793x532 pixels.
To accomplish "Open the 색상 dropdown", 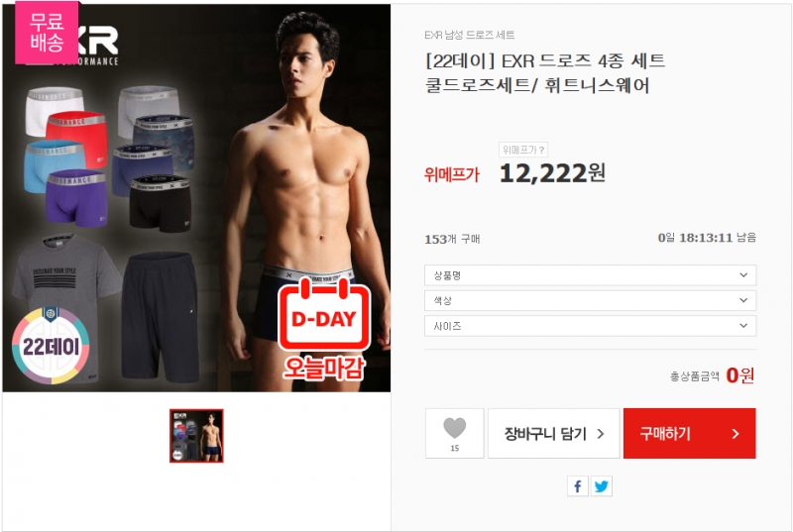I will coord(590,300).
